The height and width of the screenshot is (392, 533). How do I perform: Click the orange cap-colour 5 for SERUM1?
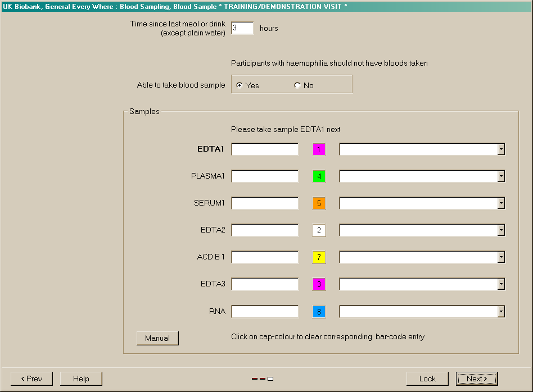319,203
